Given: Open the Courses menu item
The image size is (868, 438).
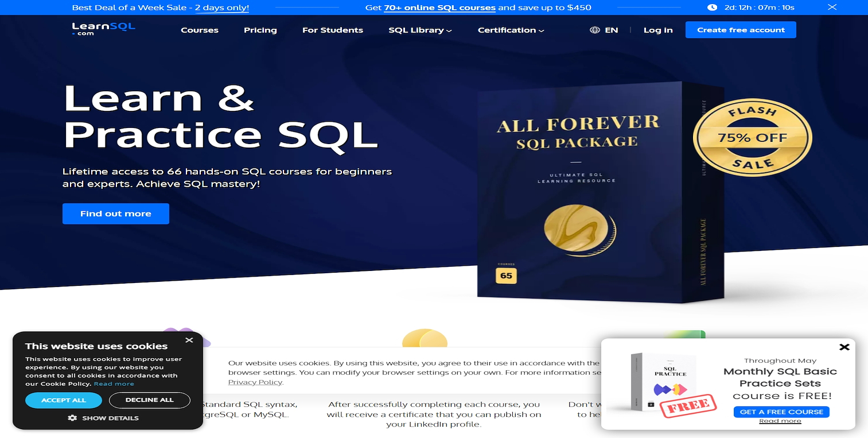Looking at the screenshot, I should click(x=200, y=30).
